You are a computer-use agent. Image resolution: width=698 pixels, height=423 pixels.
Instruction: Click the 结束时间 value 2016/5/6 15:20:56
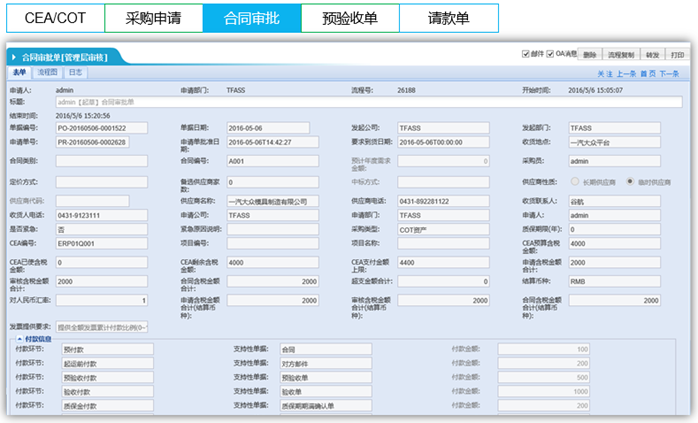83,116
